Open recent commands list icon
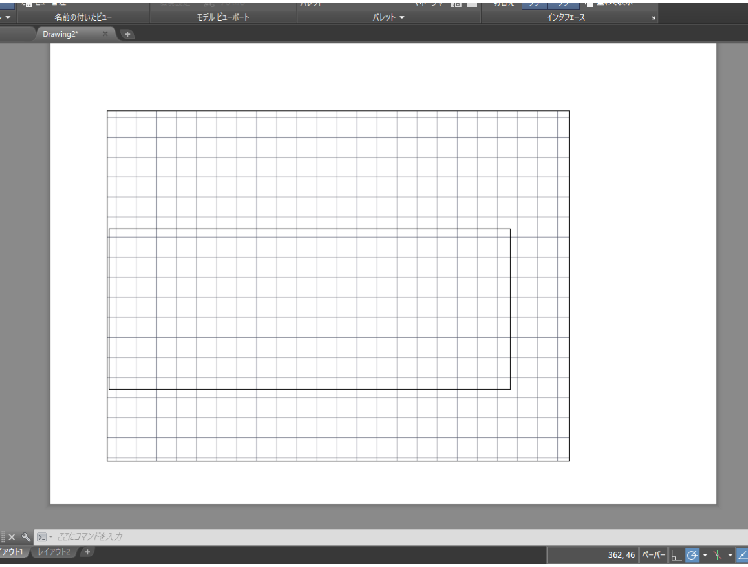Screen dimensions: 748x567 tap(43, 537)
